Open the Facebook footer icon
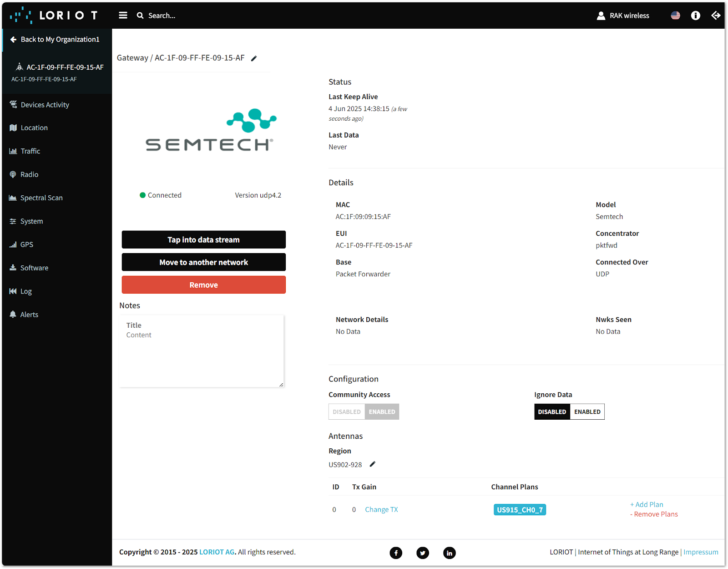 (396, 553)
